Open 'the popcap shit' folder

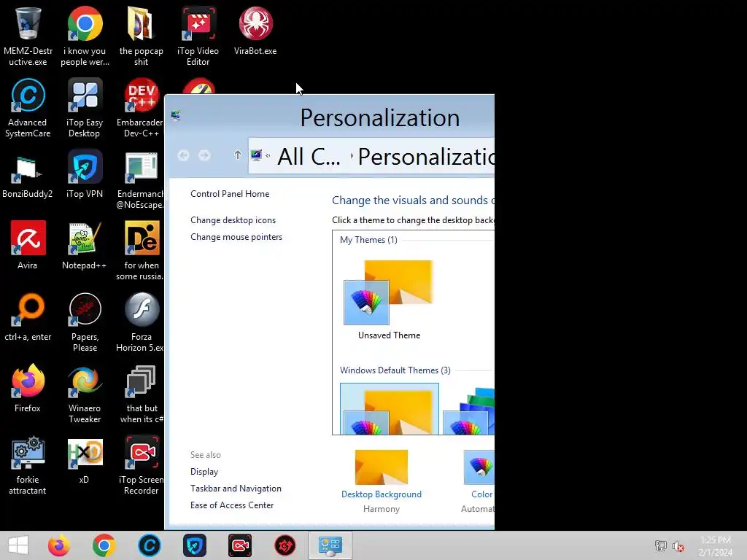click(x=141, y=36)
